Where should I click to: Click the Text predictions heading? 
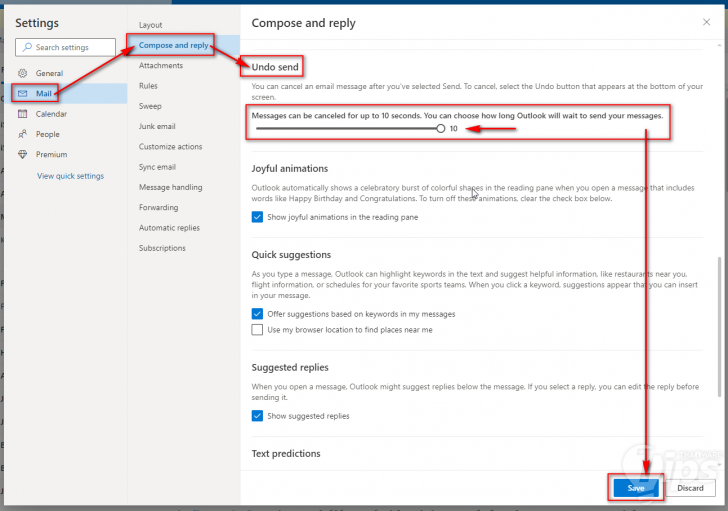pos(286,453)
